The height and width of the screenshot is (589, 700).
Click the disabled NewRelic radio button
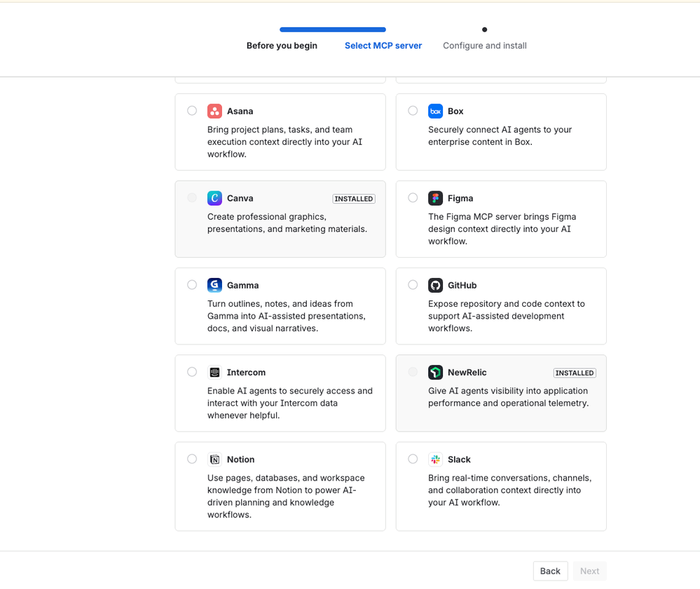pos(413,372)
